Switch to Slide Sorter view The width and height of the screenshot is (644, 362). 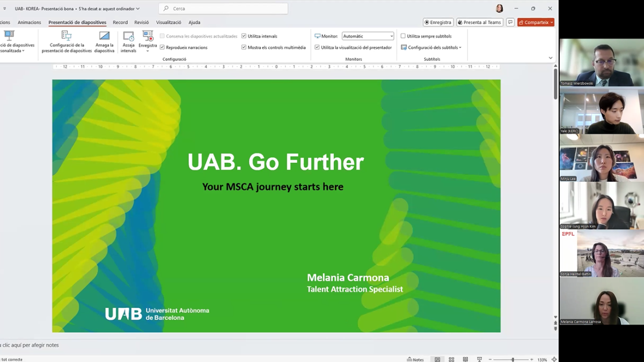point(451,359)
